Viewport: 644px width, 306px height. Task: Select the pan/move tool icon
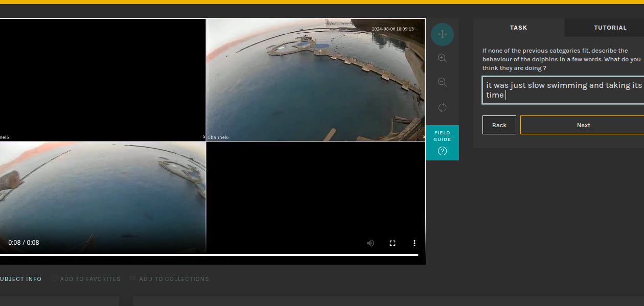[x=442, y=35]
